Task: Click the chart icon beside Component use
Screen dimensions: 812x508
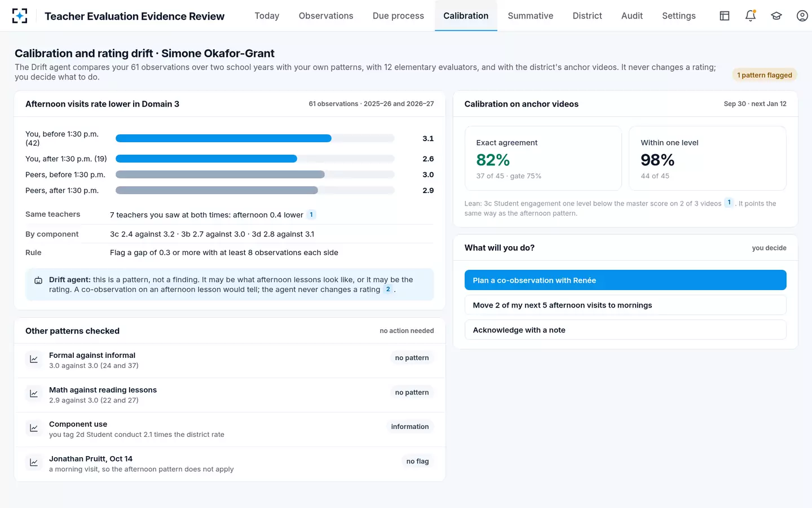Action: (x=34, y=428)
